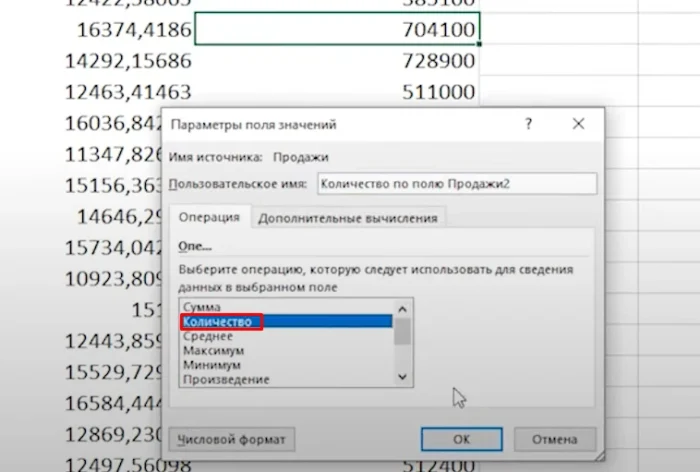Select the Среднее operation

210,337
